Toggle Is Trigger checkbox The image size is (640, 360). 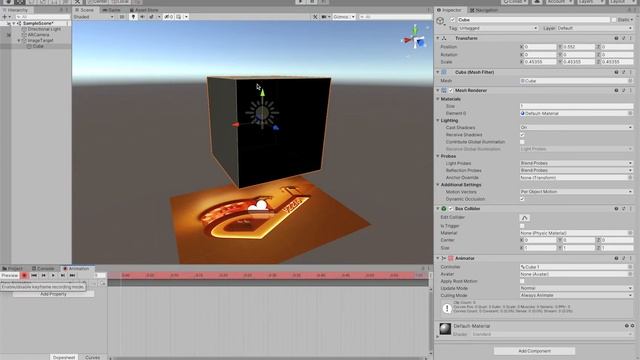(x=522, y=226)
